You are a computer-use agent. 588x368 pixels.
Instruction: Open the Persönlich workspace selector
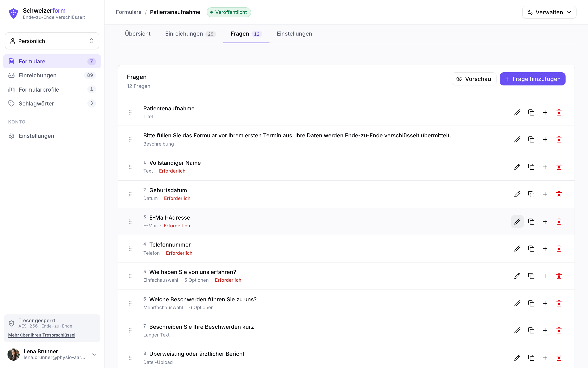(x=52, y=41)
